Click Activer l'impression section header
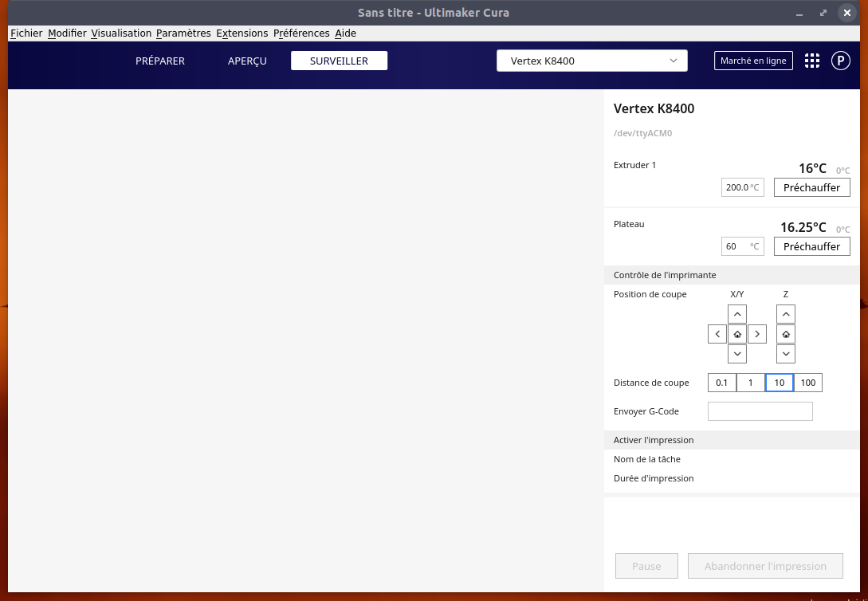Viewport: 868px width, 601px height. (x=732, y=440)
